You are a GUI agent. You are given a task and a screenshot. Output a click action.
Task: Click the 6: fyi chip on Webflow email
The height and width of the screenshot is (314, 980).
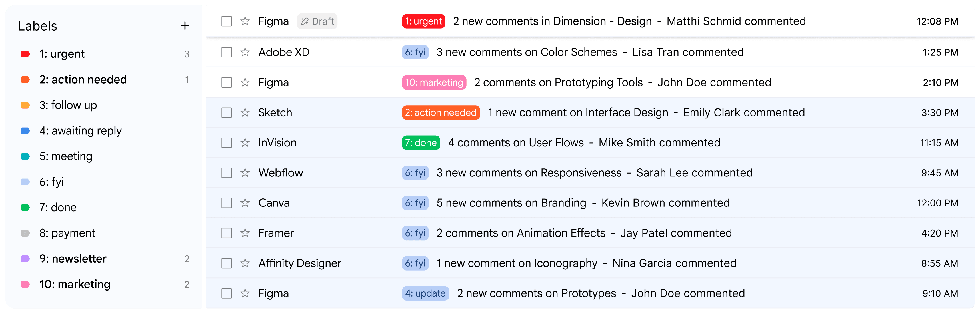(x=415, y=172)
